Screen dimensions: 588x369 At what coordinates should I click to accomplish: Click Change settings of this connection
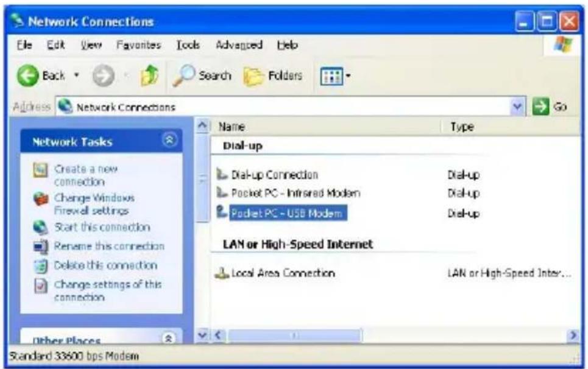click(108, 290)
